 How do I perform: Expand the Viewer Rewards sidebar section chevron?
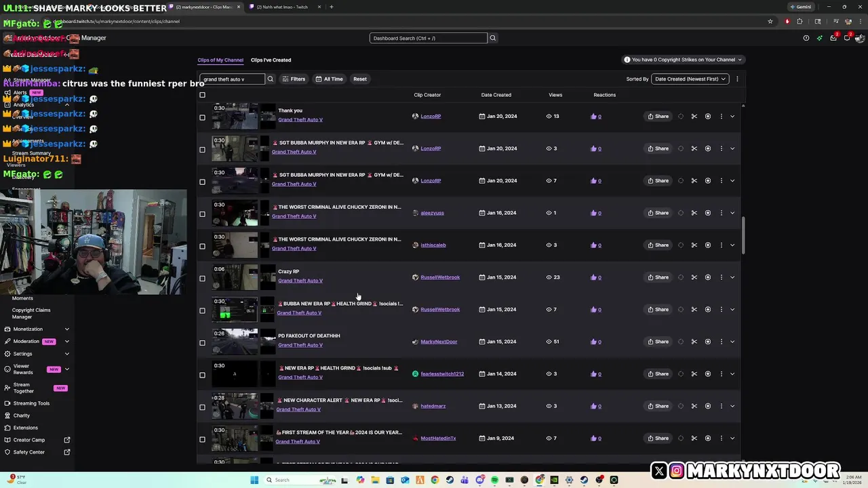click(x=66, y=369)
